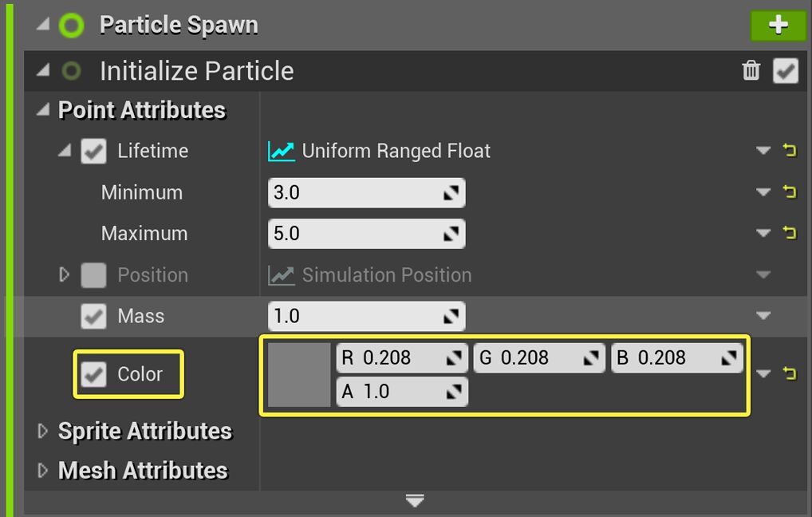Viewport: 812px width, 517px height.
Task: Expand the Mesh Attributes section
Action: pyautogui.click(x=43, y=471)
